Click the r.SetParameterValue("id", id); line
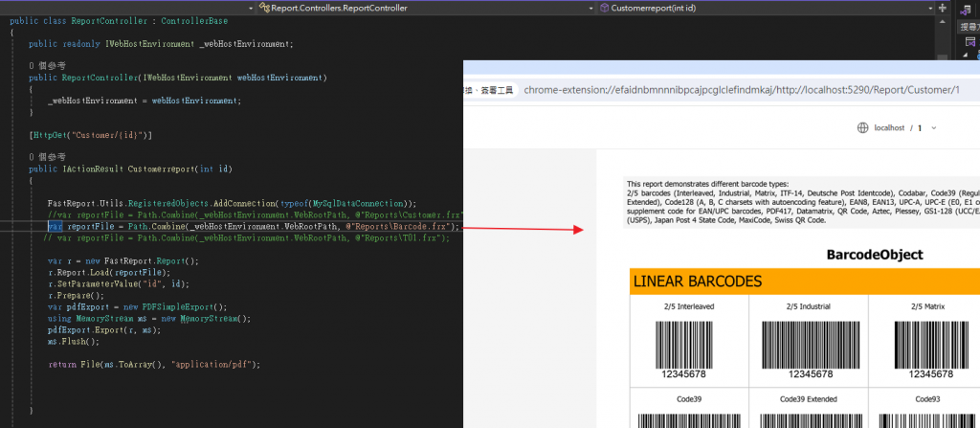 click(x=118, y=284)
